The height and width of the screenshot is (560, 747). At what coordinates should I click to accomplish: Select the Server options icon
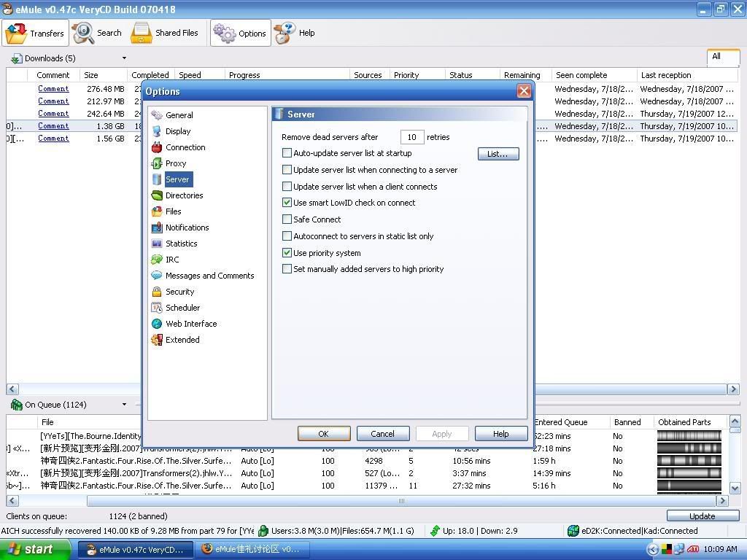coord(157,179)
